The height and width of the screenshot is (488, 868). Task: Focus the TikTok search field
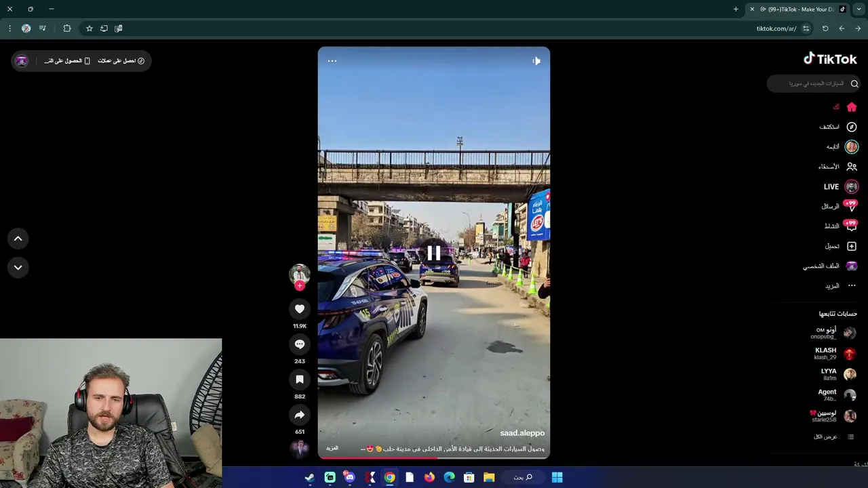pos(814,83)
